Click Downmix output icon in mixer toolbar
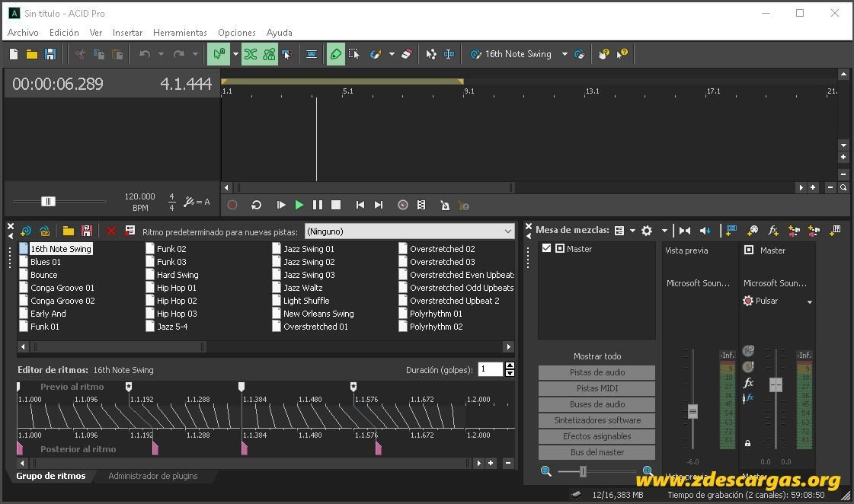This screenshot has height=504, width=854. (685, 230)
